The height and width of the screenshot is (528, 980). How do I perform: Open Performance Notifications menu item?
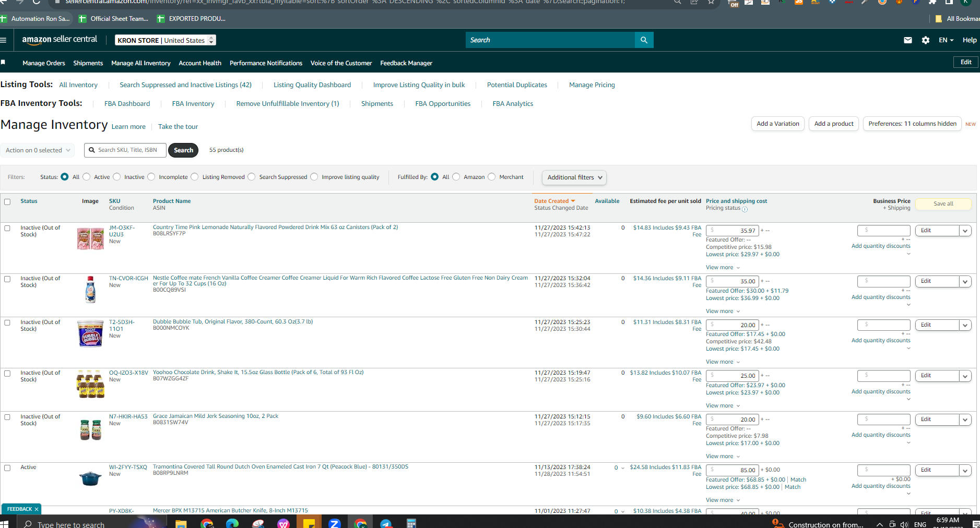click(266, 63)
